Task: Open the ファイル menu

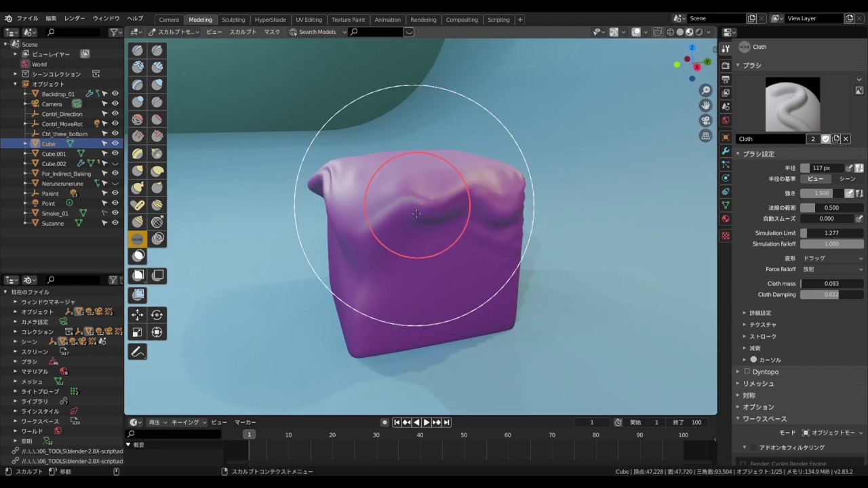Action: click(27, 18)
